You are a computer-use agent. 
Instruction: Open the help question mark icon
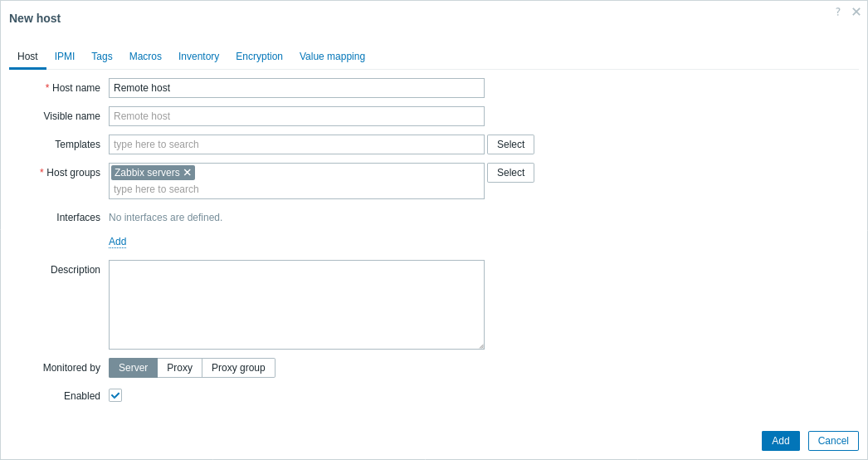837,12
